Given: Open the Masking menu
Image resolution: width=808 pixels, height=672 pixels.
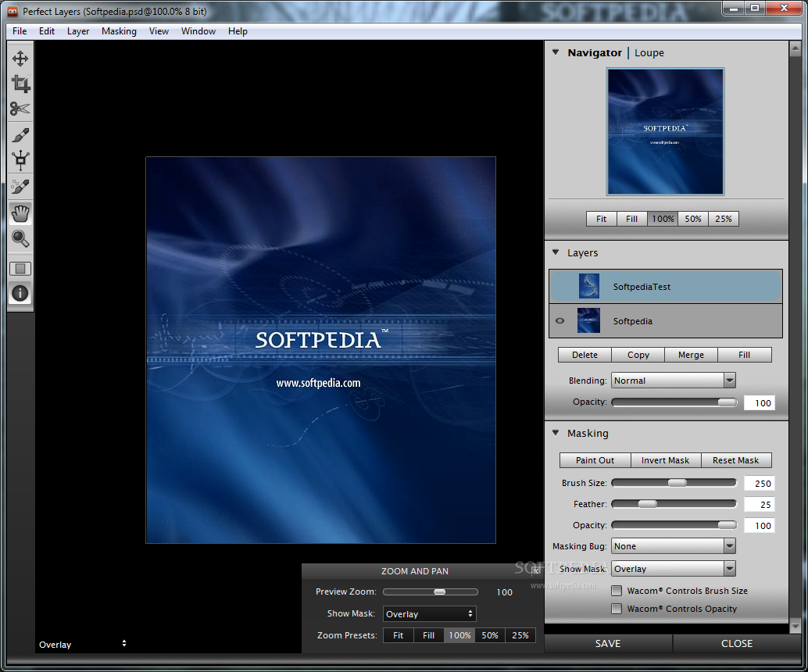Looking at the screenshot, I should (x=119, y=31).
